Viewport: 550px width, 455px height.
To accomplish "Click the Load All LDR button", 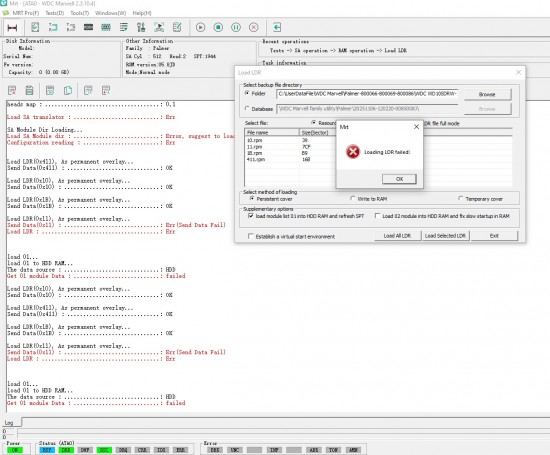I will point(397,236).
